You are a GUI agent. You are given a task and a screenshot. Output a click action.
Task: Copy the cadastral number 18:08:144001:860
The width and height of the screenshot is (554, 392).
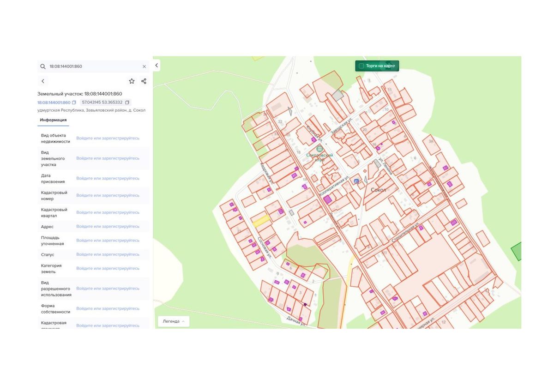[x=74, y=103]
